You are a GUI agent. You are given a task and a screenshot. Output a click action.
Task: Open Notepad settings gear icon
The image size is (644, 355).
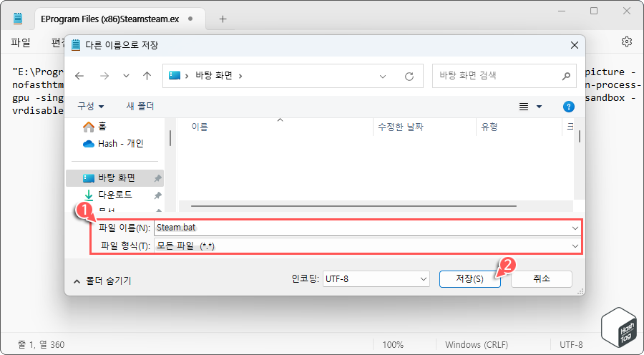pyautogui.click(x=626, y=42)
